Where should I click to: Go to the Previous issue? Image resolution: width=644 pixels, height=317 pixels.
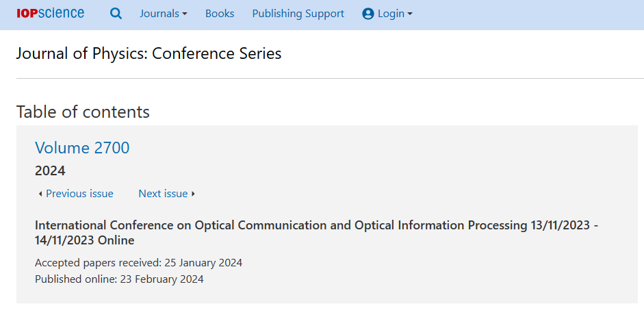pyautogui.click(x=79, y=193)
